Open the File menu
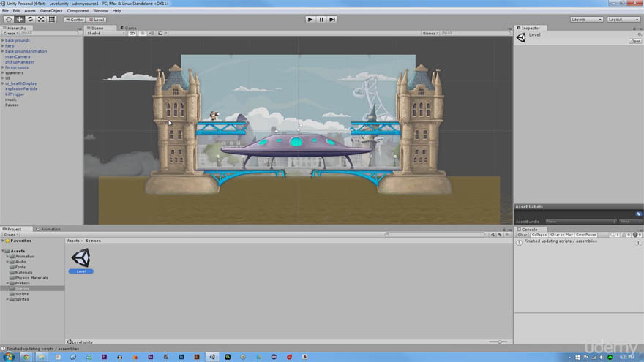Viewport: 644px width, 362px height. (x=5, y=11)
